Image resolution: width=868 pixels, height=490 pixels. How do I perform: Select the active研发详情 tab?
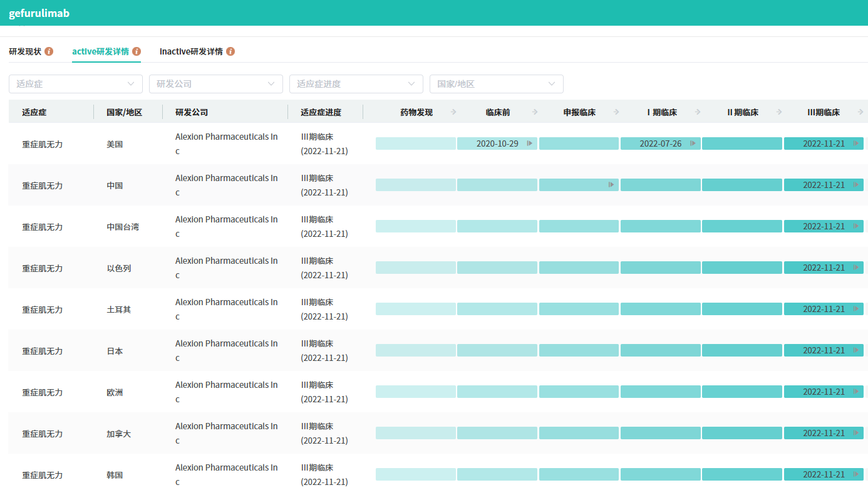click(100, 51)
